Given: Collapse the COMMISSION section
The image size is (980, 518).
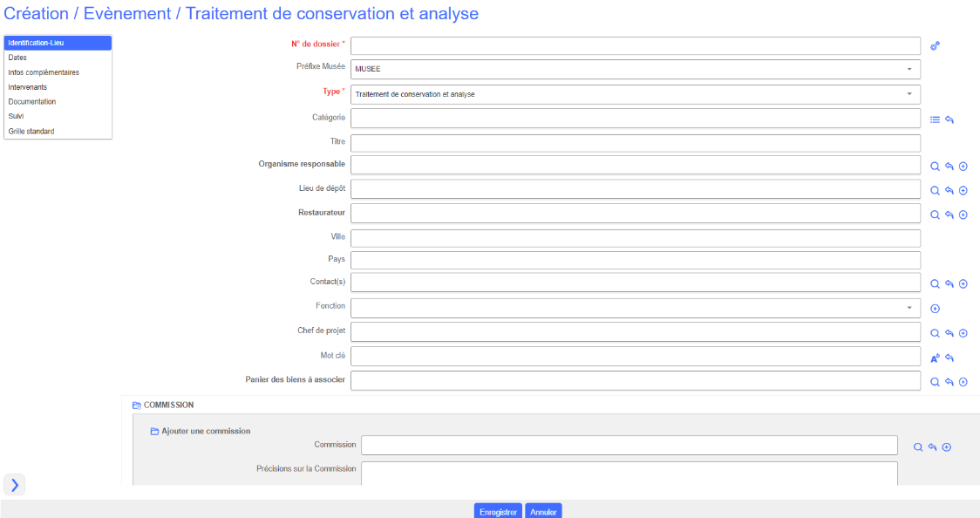Looking at the screenshot, I should click(137, 406).
